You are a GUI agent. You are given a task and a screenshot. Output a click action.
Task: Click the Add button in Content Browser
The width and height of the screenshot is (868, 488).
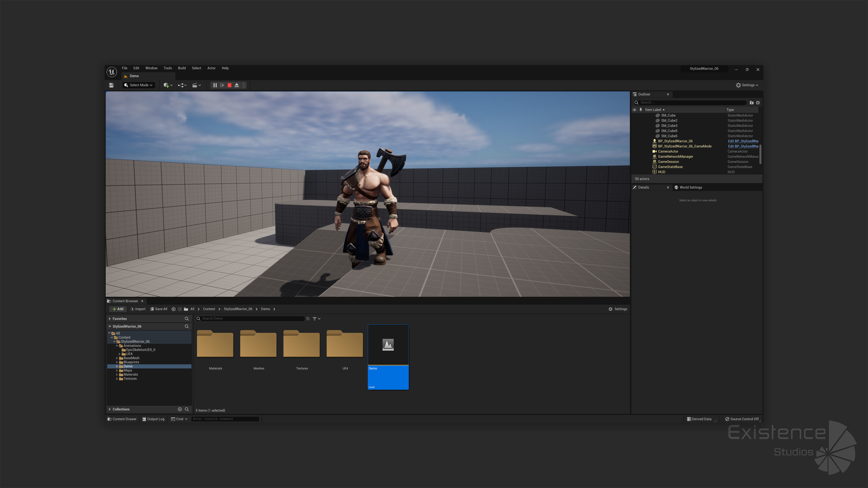pyautogui.click(x=118, y=309)
